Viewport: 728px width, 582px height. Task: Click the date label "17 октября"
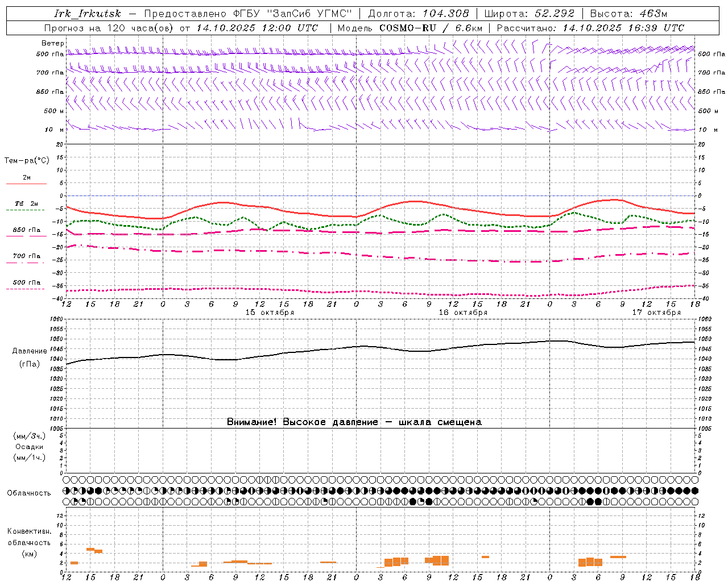(656, 313)
